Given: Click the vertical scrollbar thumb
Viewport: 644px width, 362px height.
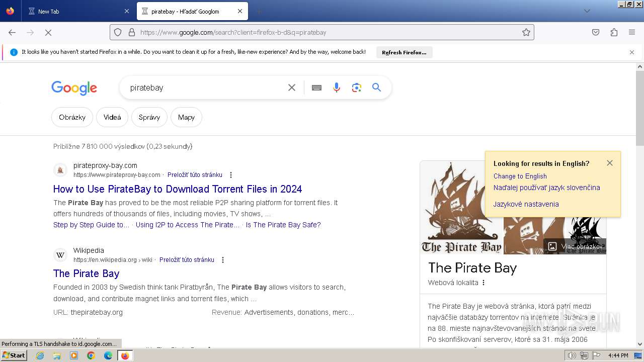Looking at the screenshot, I should click(640, 108).
